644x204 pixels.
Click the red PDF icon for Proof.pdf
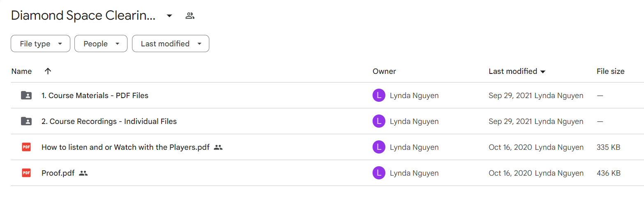(x=26, y=173)
